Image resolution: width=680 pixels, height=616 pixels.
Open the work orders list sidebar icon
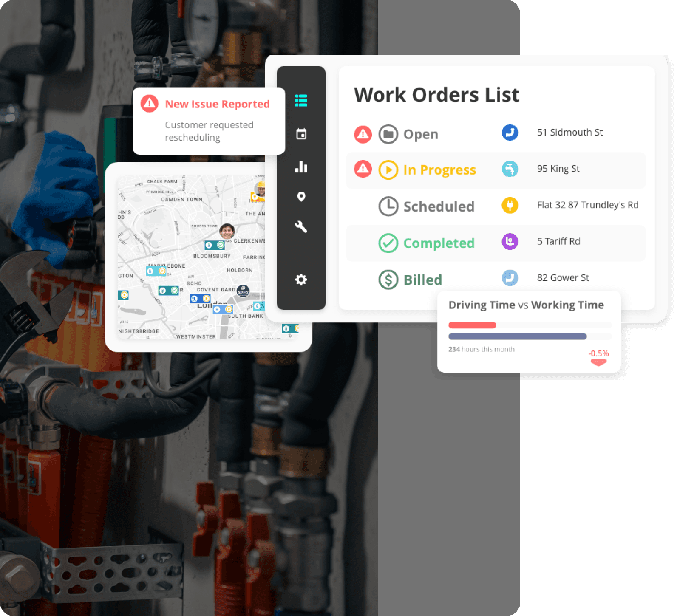tap(301, 101)
